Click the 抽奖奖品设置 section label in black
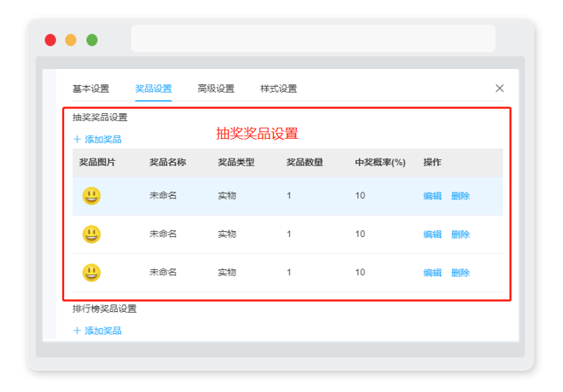The height and width of the screenshot is (392, 563). 100,118
